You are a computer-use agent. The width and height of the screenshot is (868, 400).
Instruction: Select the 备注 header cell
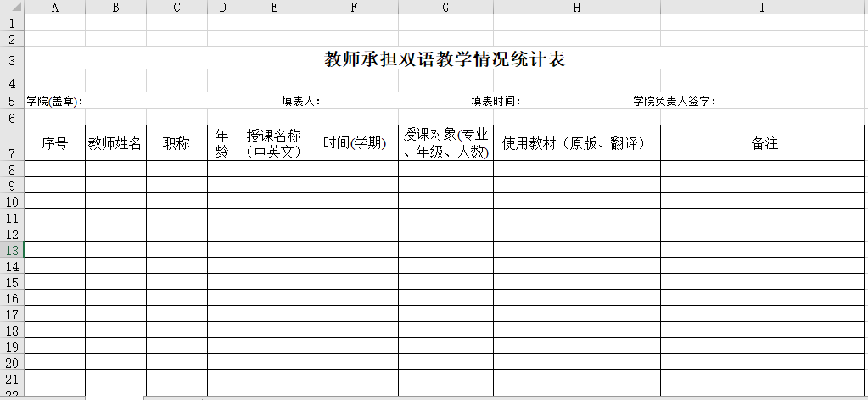(x=762, y=143)
